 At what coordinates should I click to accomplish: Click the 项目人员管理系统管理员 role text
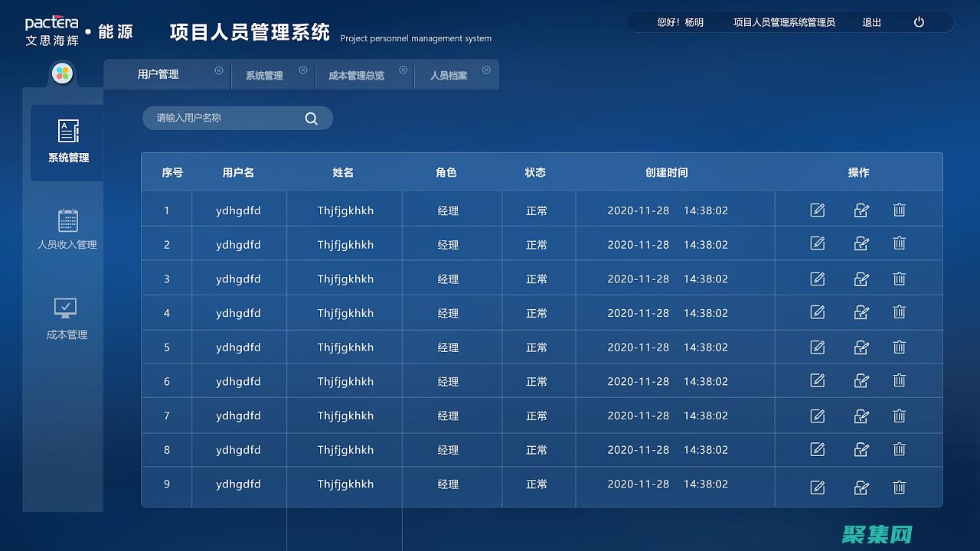tap(783, 22)
